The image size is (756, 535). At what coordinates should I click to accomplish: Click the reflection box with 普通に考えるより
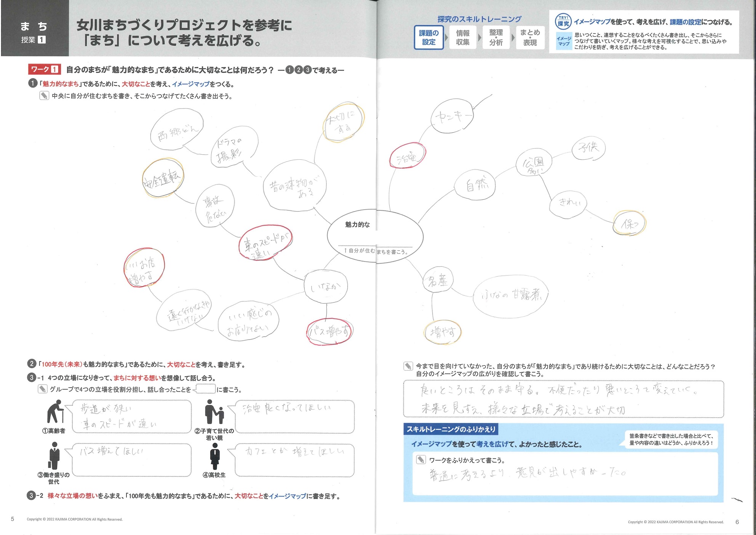point(565,474)
